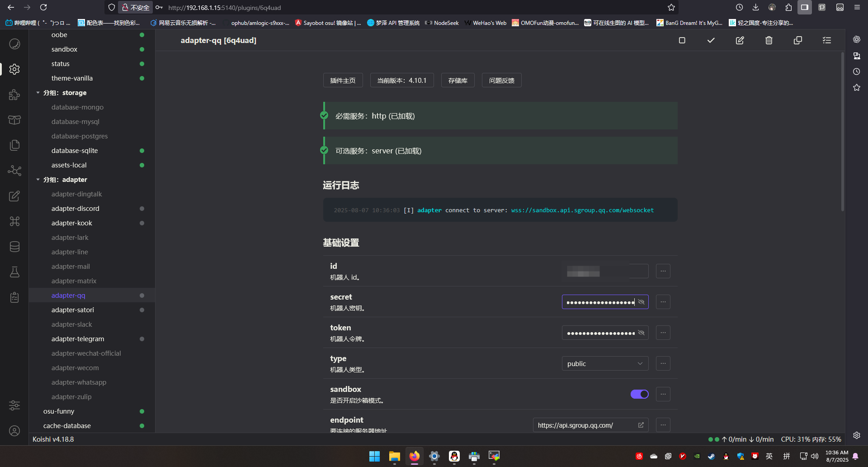Open Firefox sidebar bookmarks star icon
Viewport: 868px width, 467px height.
coord(857,87)
